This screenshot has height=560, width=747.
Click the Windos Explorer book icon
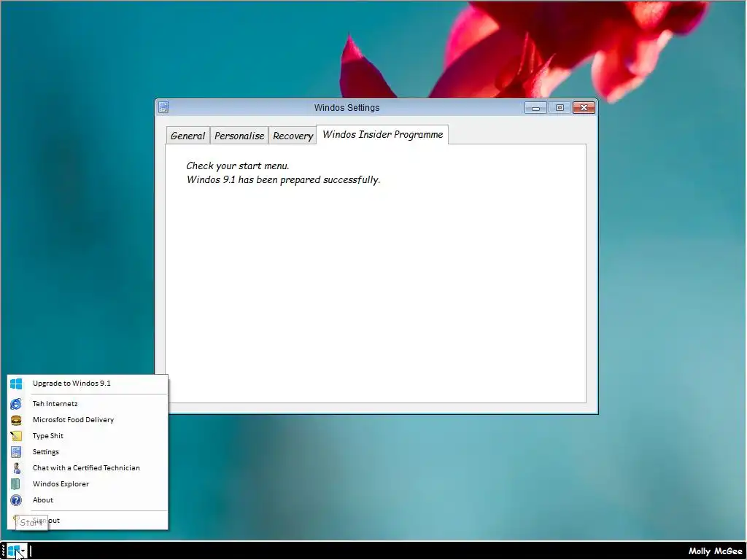pos(16,484)
